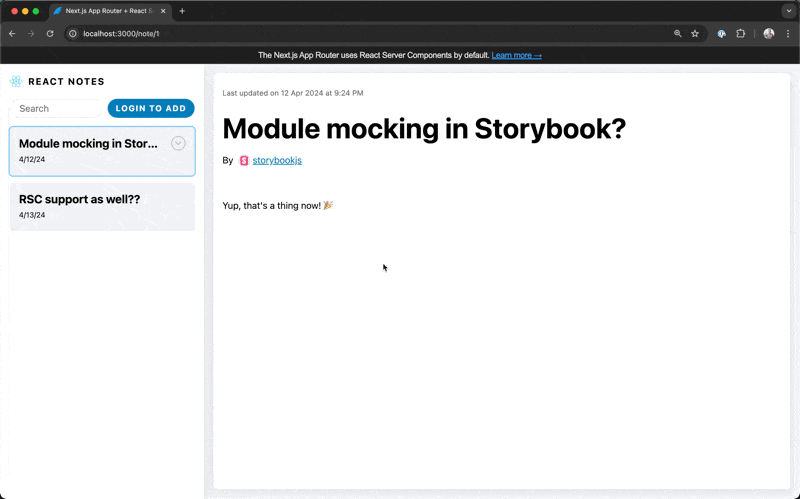This screenshot has width=800, height=499.
Task: View site information icon in address bar
Action: click(73, 34)
